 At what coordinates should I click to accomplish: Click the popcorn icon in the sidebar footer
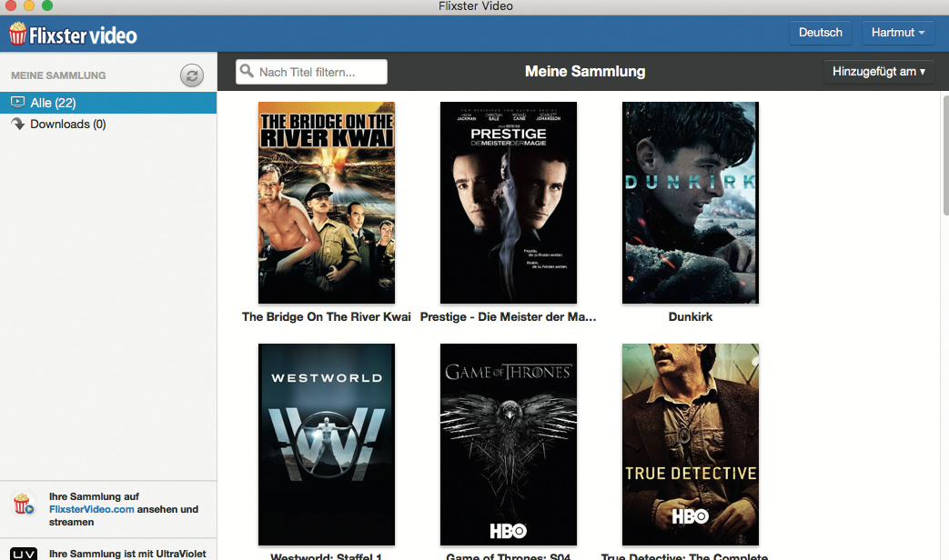(22, 504)
